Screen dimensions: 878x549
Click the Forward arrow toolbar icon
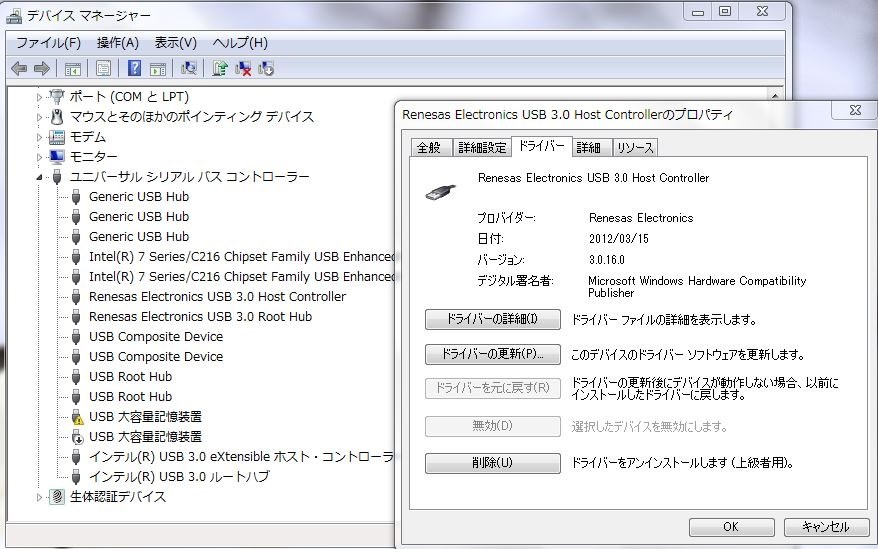tap(42, 68)
